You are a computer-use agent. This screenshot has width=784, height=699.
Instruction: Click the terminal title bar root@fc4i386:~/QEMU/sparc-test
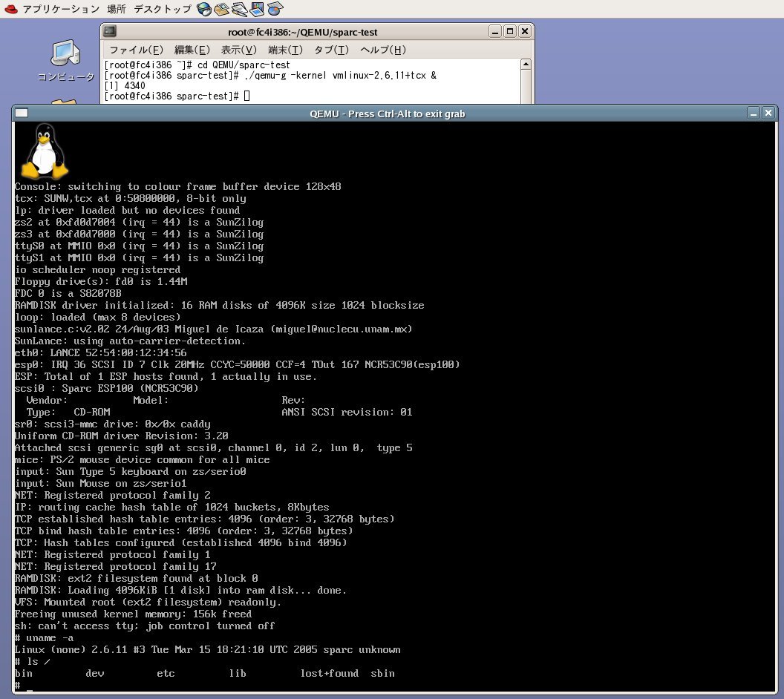(x=302, y=32)
